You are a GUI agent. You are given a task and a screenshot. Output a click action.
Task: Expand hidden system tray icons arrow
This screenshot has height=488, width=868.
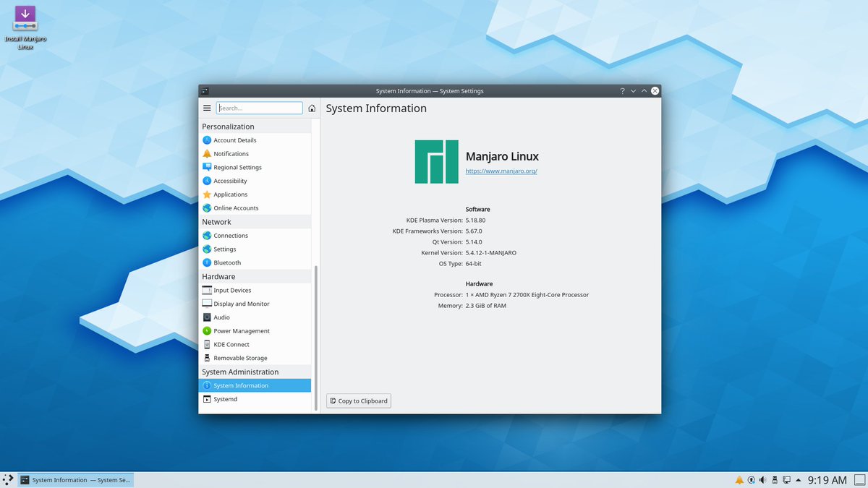799,480
